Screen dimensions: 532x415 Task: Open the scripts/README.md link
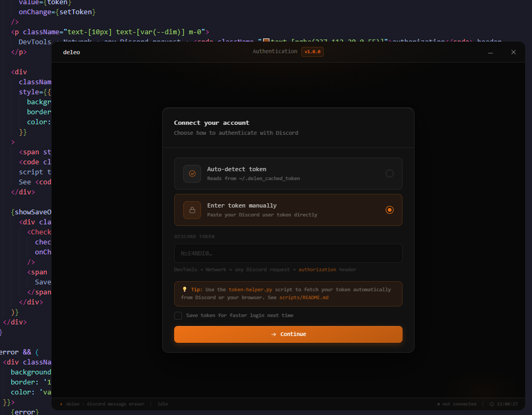click(x=304, y=298)
